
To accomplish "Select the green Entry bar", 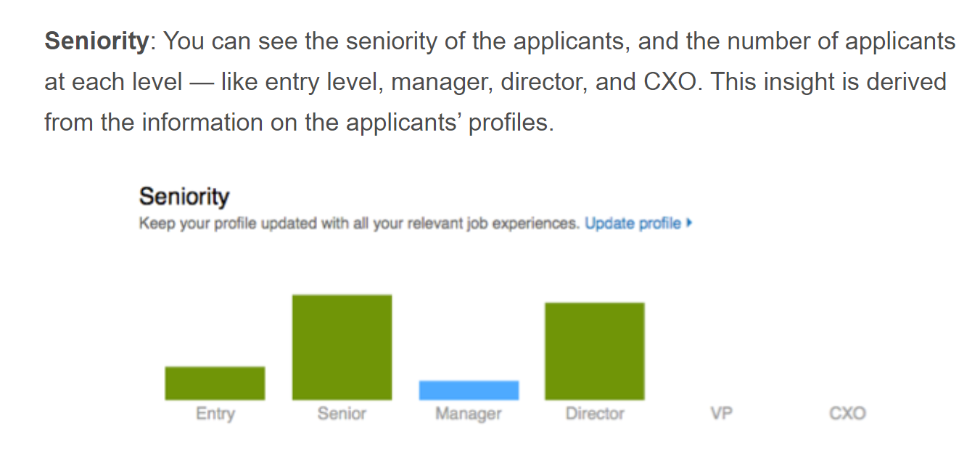I will tap(215, 383).
